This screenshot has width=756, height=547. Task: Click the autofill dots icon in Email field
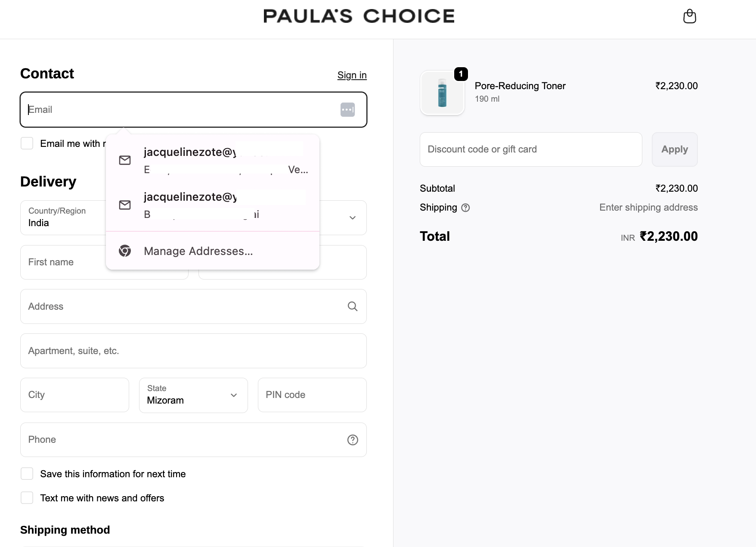[x=347, y=109]
